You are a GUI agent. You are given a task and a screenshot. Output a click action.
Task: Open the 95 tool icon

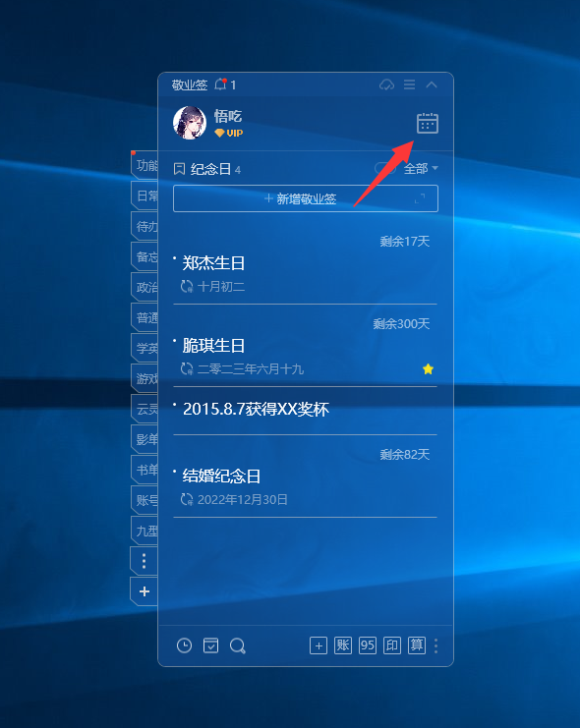coord(367,645)
